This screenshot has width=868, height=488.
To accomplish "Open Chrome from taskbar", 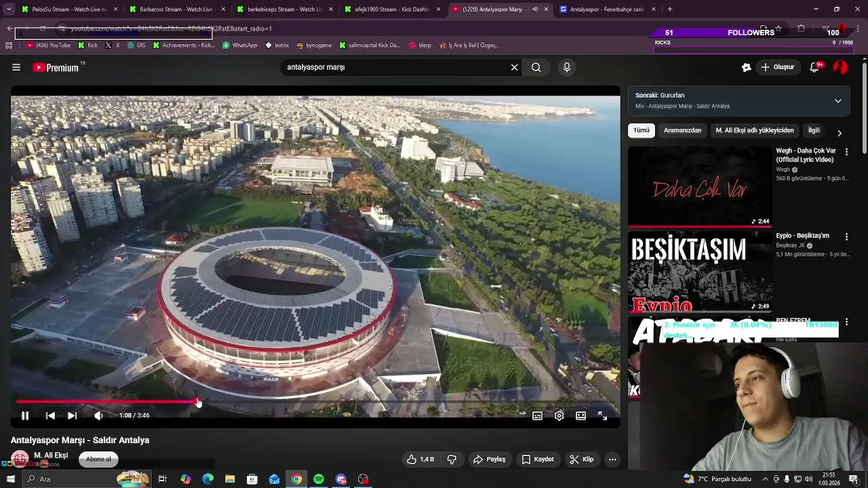I will [x=296, y=479].
